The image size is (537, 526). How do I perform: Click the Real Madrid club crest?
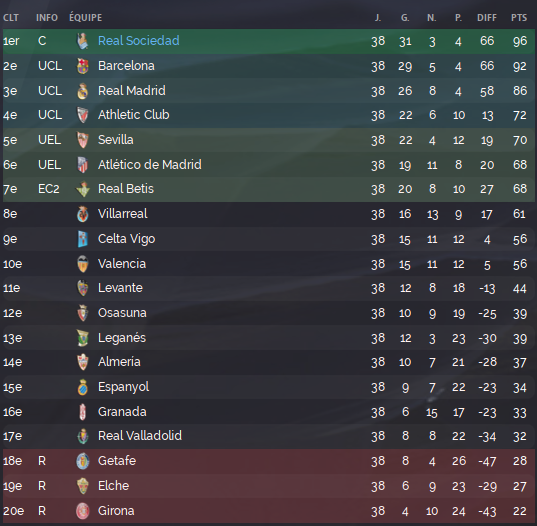point(83,91)
